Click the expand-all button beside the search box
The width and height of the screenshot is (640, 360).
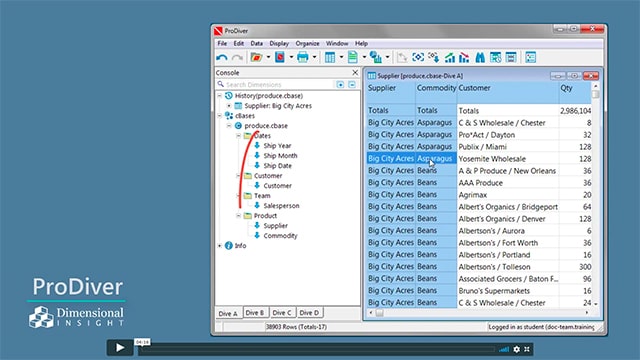[340, 84]
